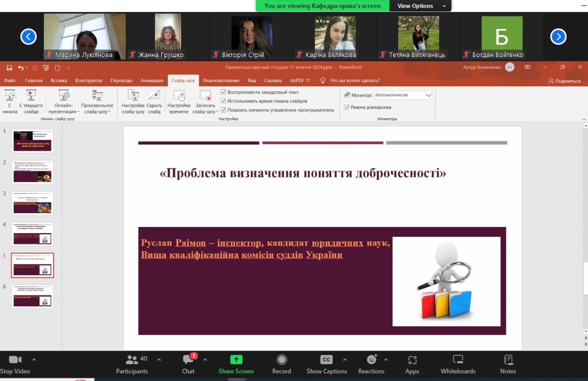The height and width of the screenshot is (381, 588).
Task: Open the Рецензирование ribbon tab
Action: pos(221,81)
